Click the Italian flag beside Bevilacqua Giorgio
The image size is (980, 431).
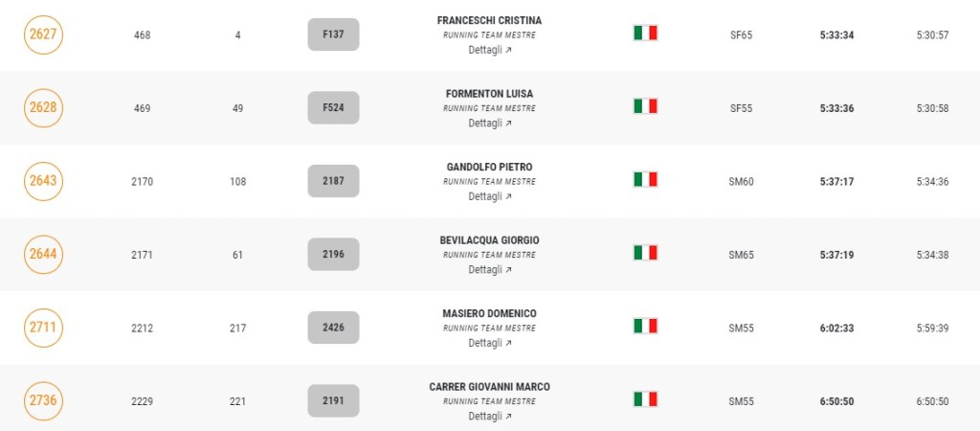coord(645,253)
